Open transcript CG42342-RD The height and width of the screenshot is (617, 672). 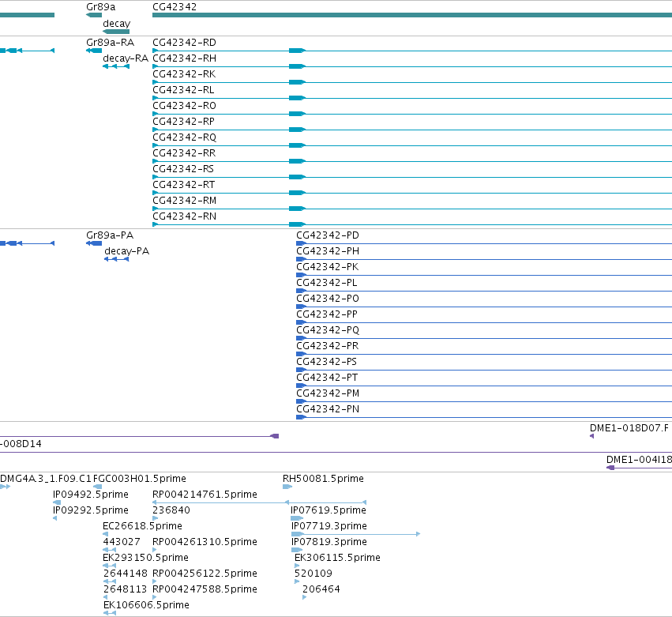pyautogui.click(x=184, y=43)
